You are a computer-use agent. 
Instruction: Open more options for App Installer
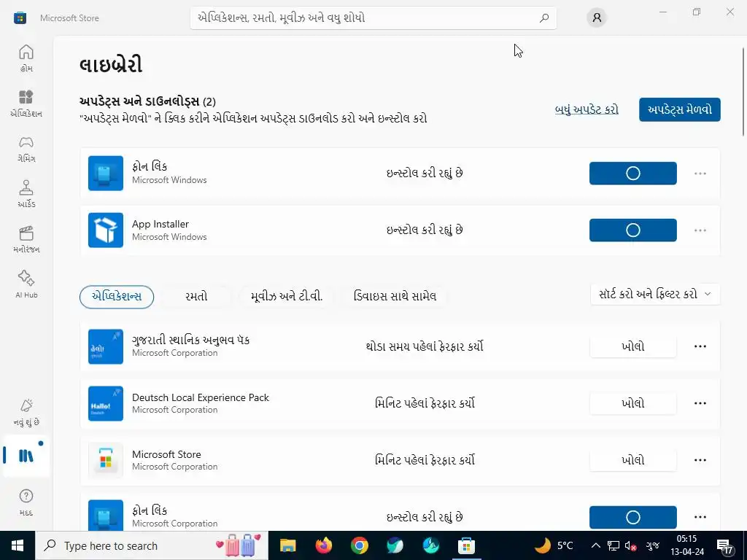tap(700, 230)
